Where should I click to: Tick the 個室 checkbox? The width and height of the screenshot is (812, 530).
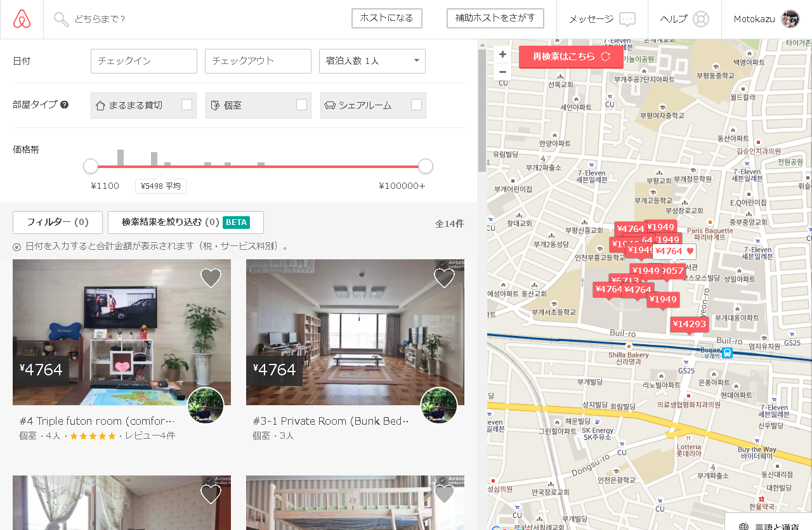coord(301,105)
